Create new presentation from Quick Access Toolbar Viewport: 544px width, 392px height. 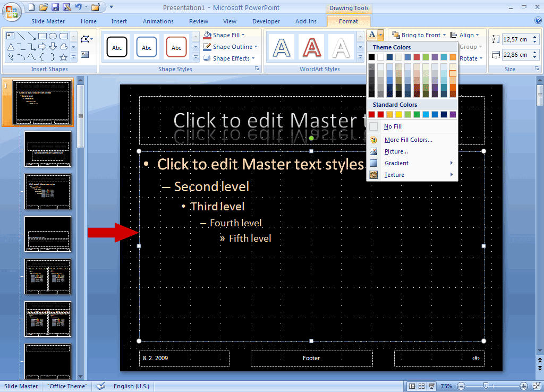[x=31, y=7]
